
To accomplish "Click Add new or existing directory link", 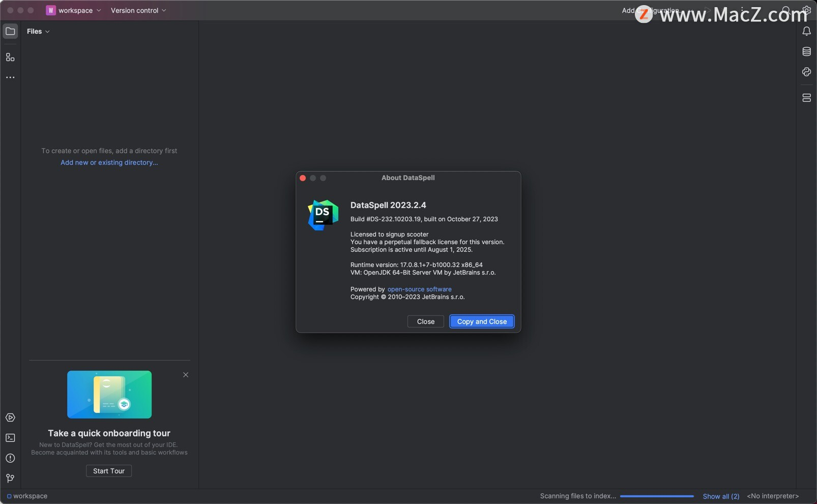I will pos(109,162).
